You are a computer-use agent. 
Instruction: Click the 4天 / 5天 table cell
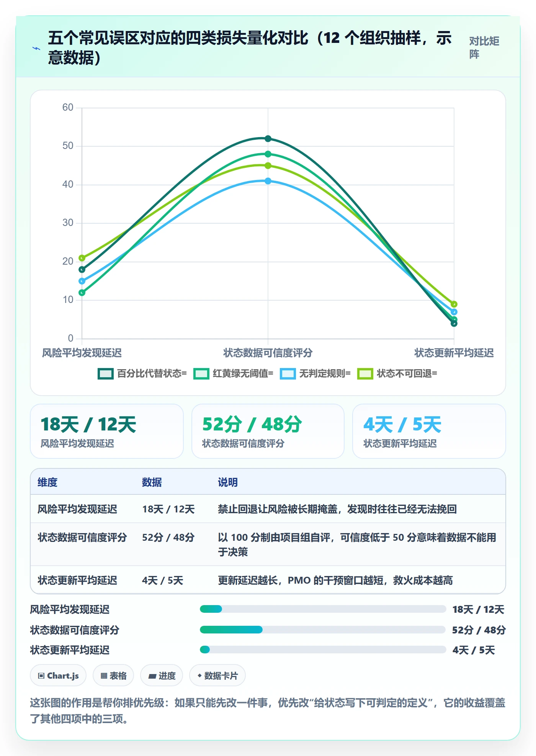click(x=163, y=580)
